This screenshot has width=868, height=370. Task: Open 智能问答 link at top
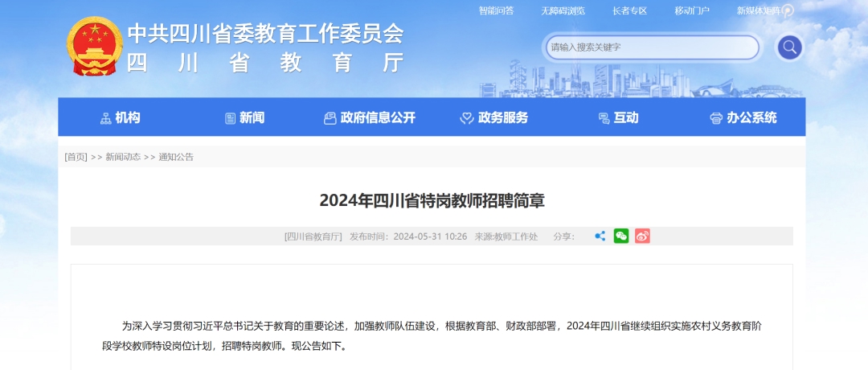tap(496, 10)
